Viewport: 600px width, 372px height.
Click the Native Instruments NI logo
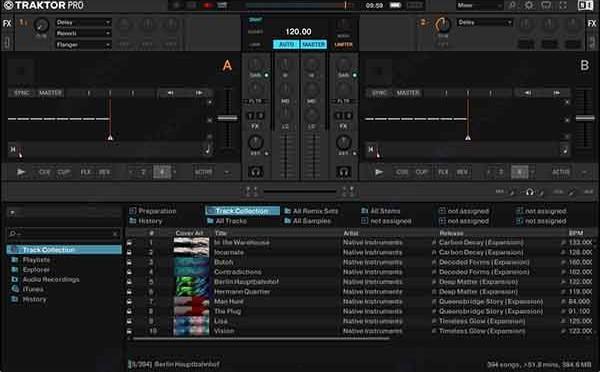[585, 5]
